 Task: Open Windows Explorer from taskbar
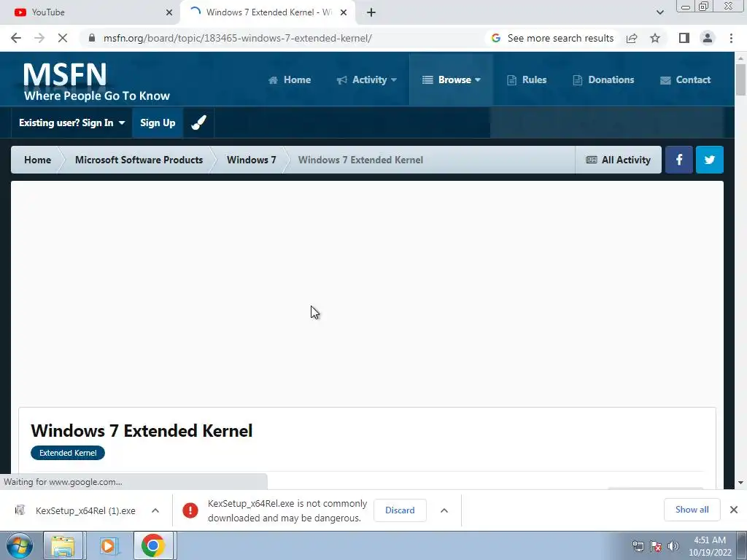[63, 545]
